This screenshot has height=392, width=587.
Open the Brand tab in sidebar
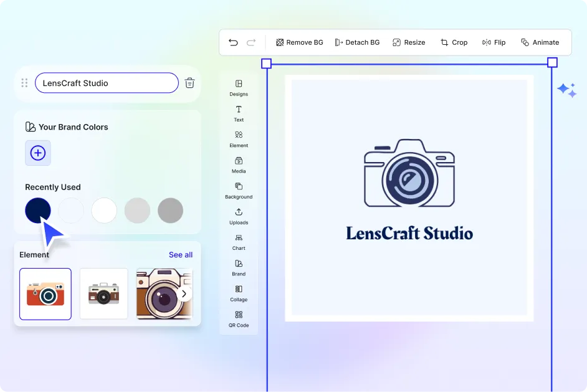[x=239, y=267]
